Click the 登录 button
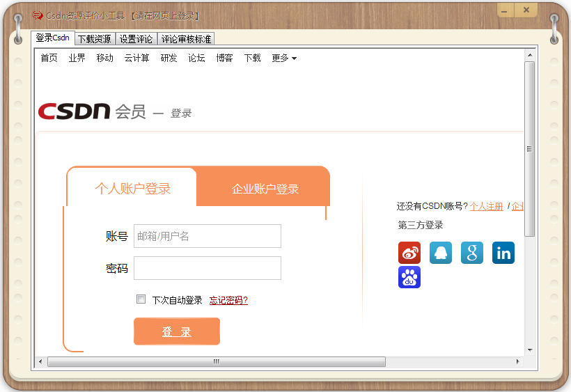The image size is (571, 392). click(177, 331)
